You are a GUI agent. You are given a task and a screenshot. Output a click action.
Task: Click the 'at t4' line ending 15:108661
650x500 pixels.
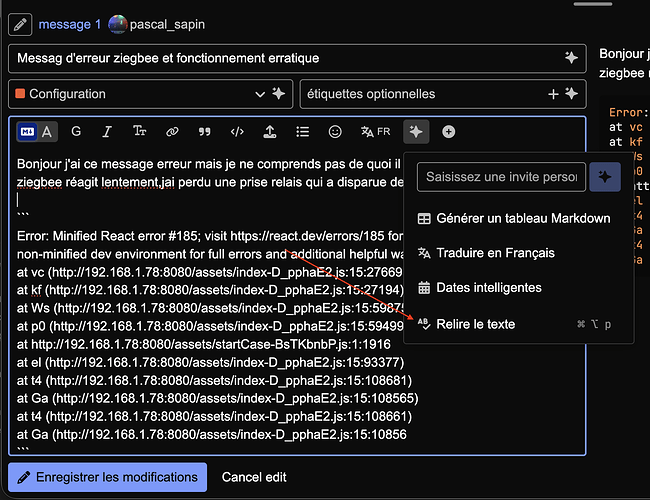coord(214,417)
